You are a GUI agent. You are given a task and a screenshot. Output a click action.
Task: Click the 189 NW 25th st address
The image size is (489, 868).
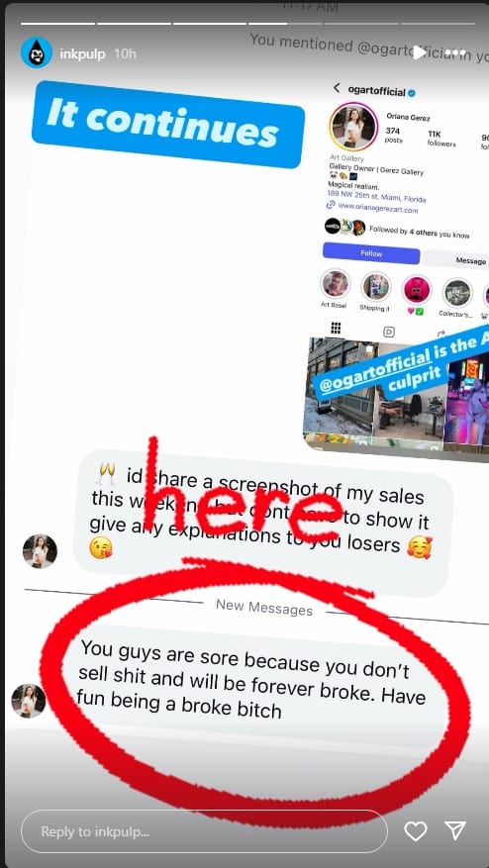tap(376, 196)
